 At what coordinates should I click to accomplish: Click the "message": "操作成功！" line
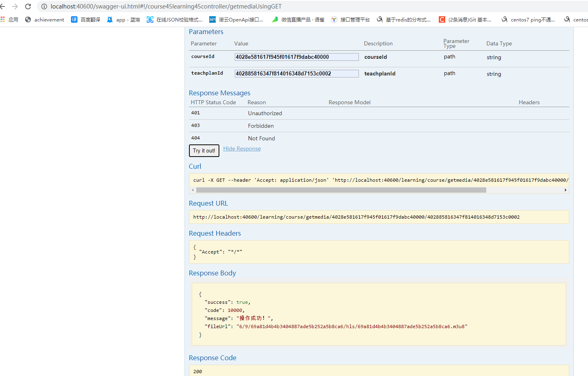(x=239, y=318)
